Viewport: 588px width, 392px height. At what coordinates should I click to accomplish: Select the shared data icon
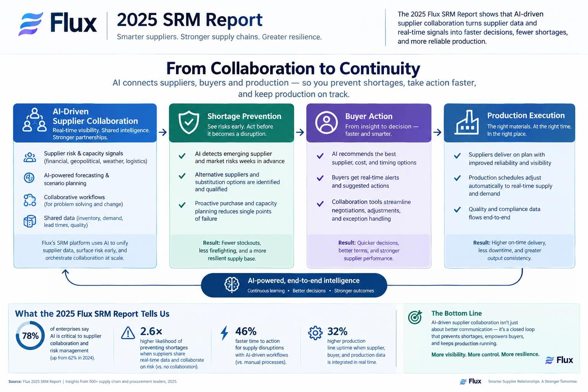click(x=30, y=221)
